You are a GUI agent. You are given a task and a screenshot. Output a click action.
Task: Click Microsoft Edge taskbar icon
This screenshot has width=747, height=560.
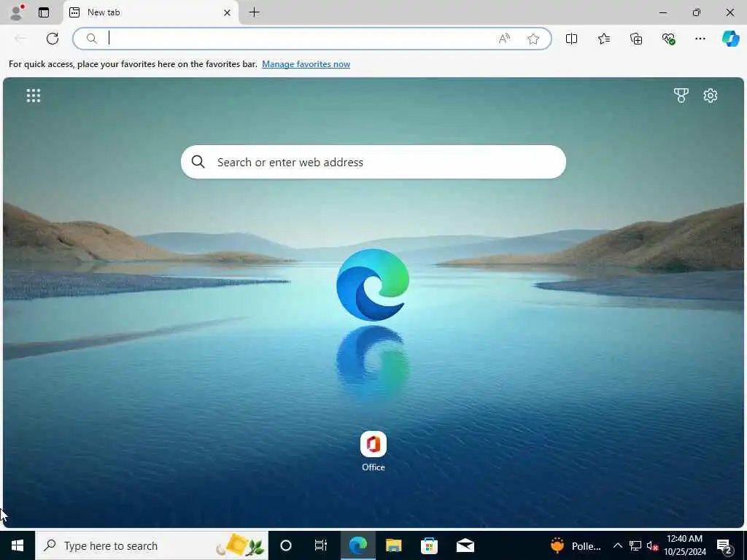[x=357, y=545]
